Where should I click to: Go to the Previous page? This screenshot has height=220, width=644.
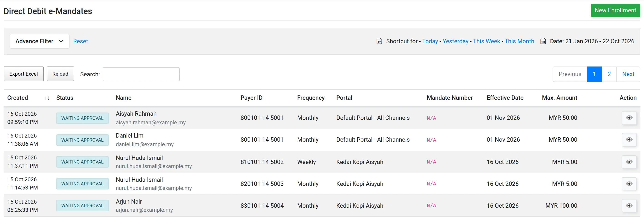570,74
